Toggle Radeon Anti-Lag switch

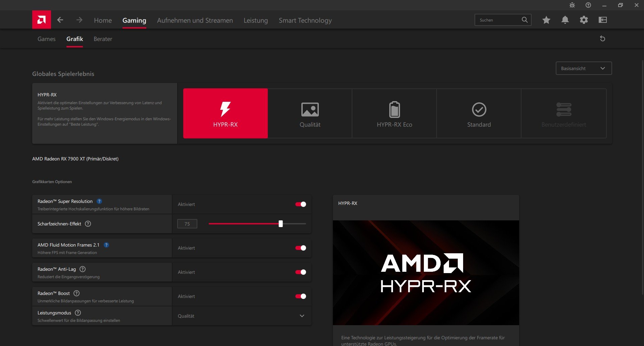click(301, 272)
